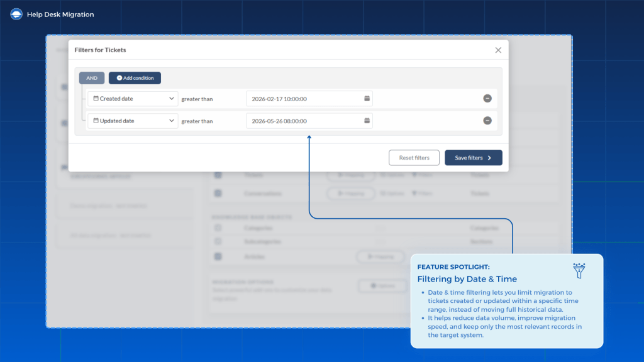Remove the Updated date condition row

point(487,121)
